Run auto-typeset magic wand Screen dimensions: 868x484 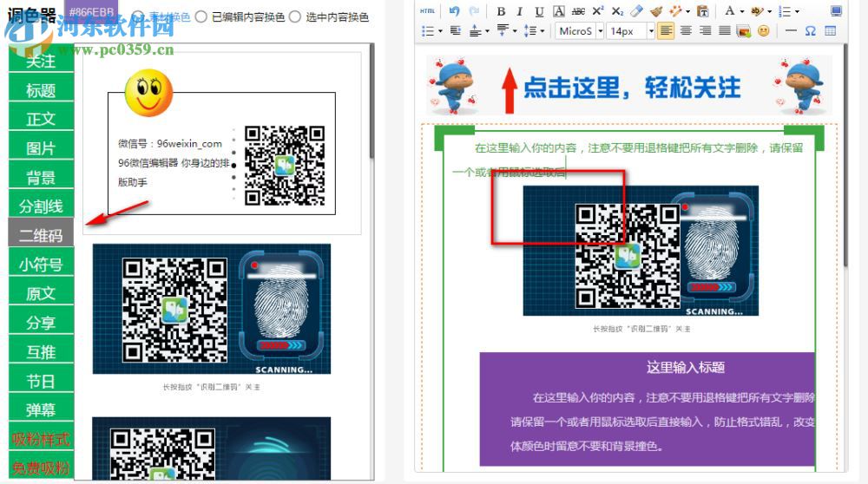[x=676, y=11]
